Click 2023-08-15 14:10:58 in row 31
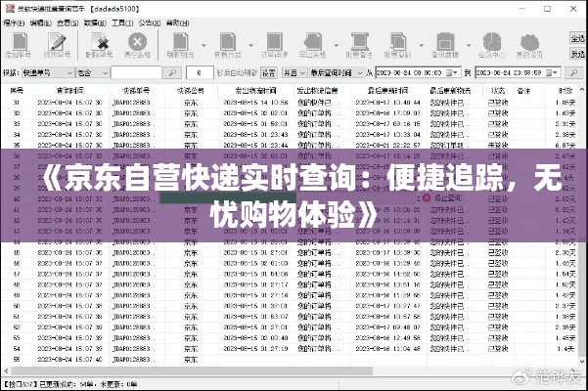 pos(255,103)
